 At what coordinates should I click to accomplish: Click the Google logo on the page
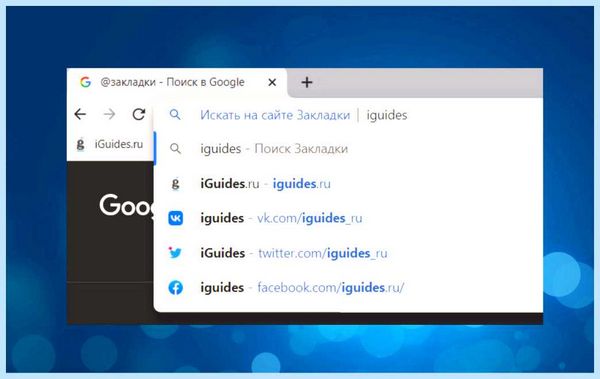pyautogui.click(x=127, y=206)
